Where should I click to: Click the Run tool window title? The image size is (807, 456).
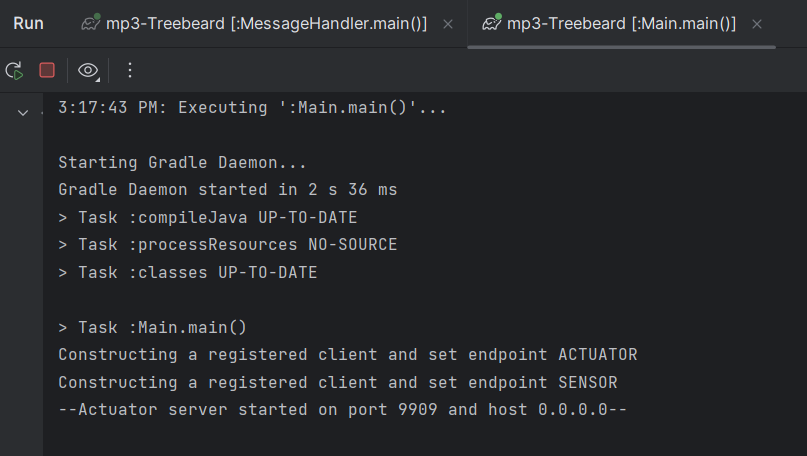(28, 24)
